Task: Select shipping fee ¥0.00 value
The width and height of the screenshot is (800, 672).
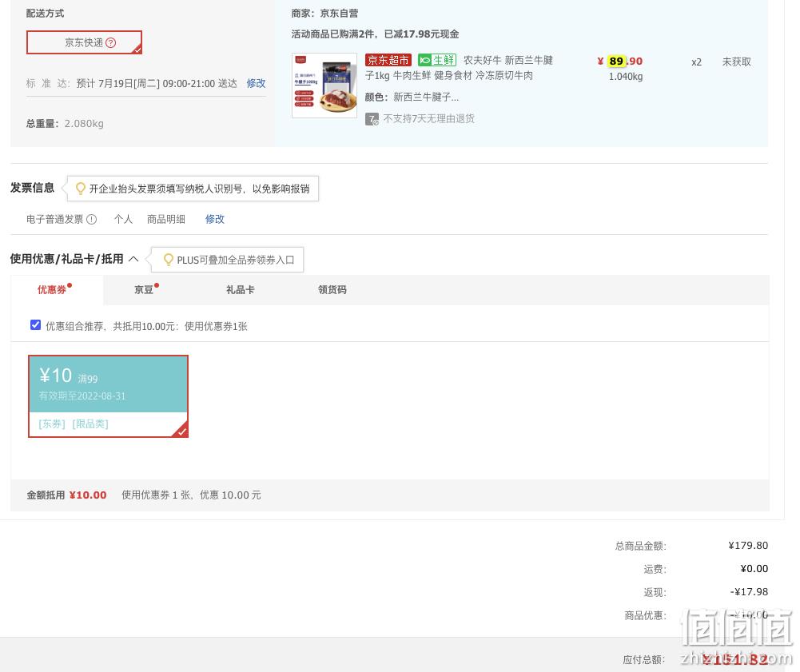Action: (754, 568)
